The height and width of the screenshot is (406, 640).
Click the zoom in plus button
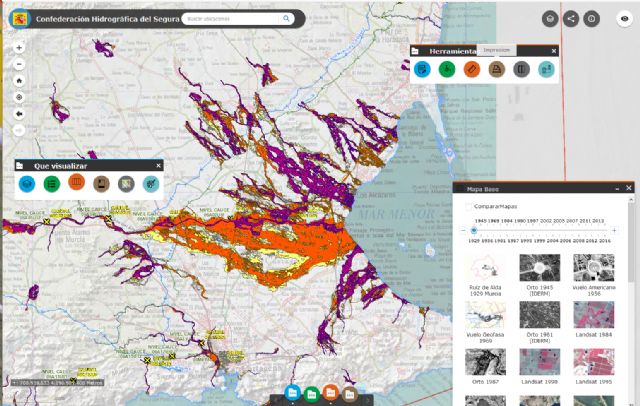(19, 48)
